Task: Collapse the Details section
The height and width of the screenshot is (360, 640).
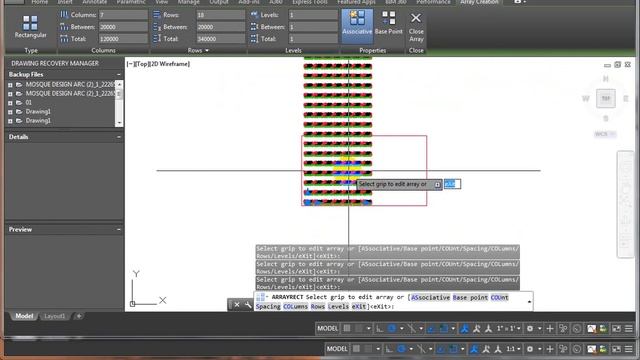Action: click(x=119, y=137)
